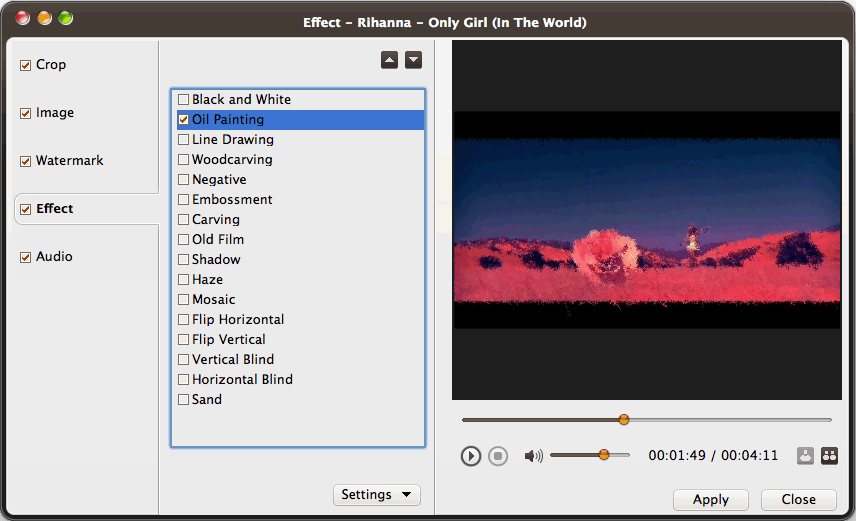Enable the Embossment effect

(183, 199)
